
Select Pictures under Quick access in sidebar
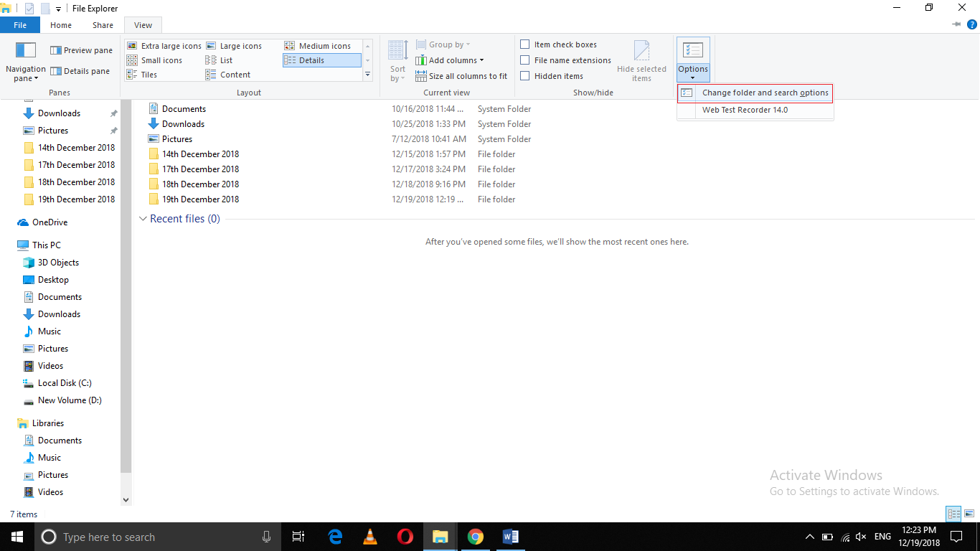pos(53,131)
